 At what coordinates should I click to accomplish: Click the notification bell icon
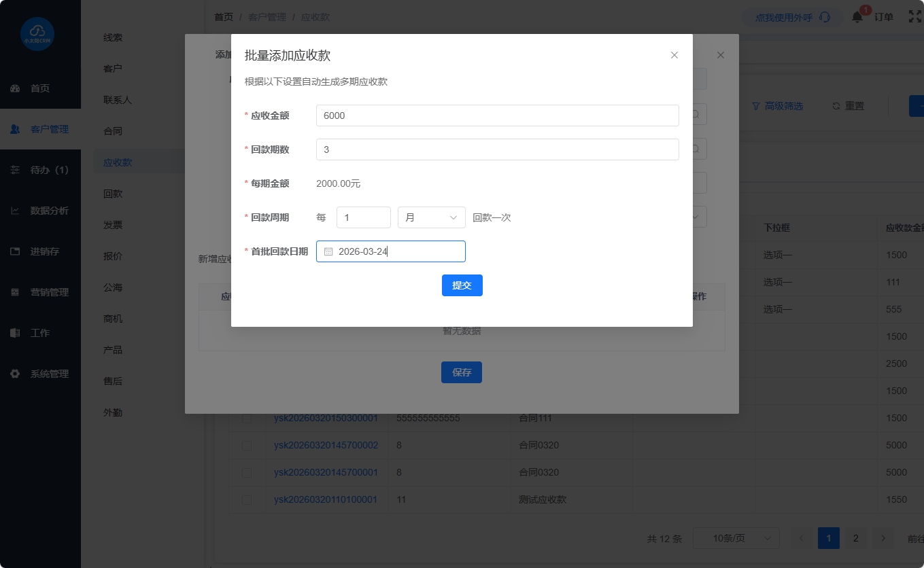857,18
